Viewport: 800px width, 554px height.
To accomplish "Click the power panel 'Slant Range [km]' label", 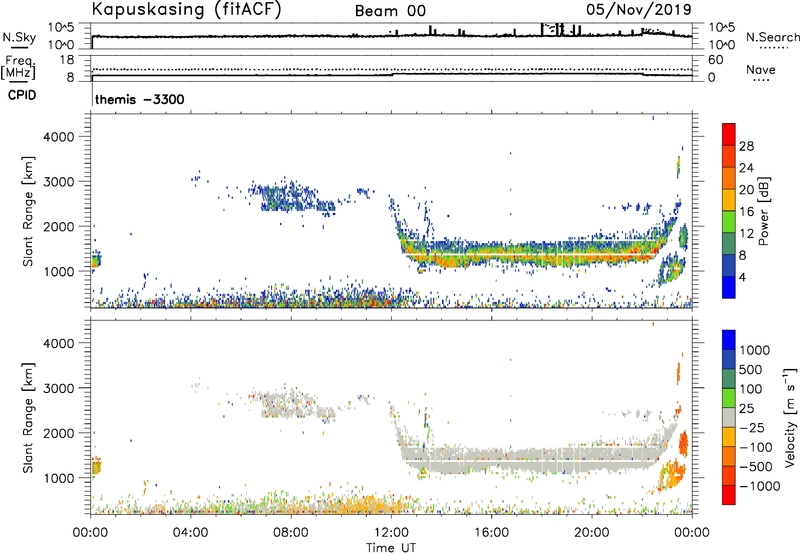I will coord(28,211).
